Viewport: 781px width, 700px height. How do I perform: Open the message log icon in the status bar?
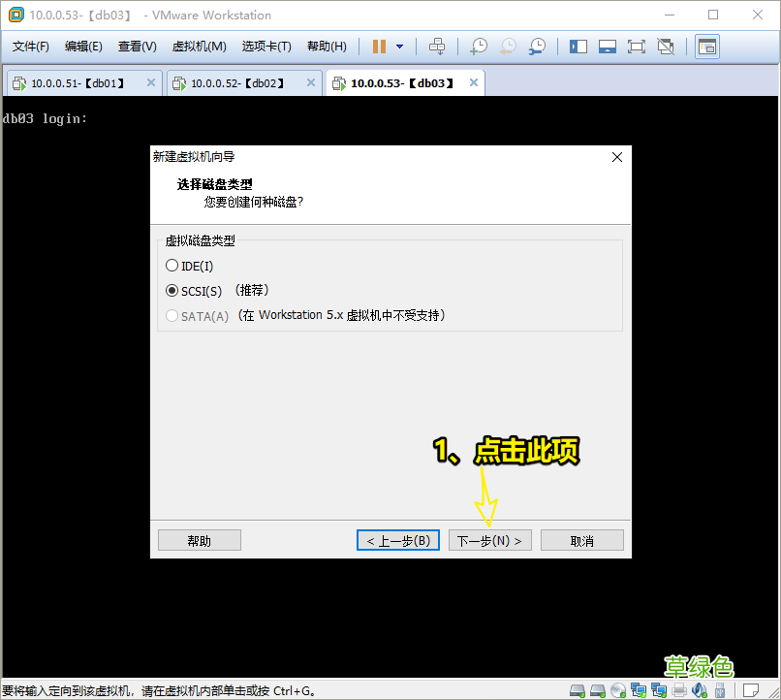pos(751,690)
